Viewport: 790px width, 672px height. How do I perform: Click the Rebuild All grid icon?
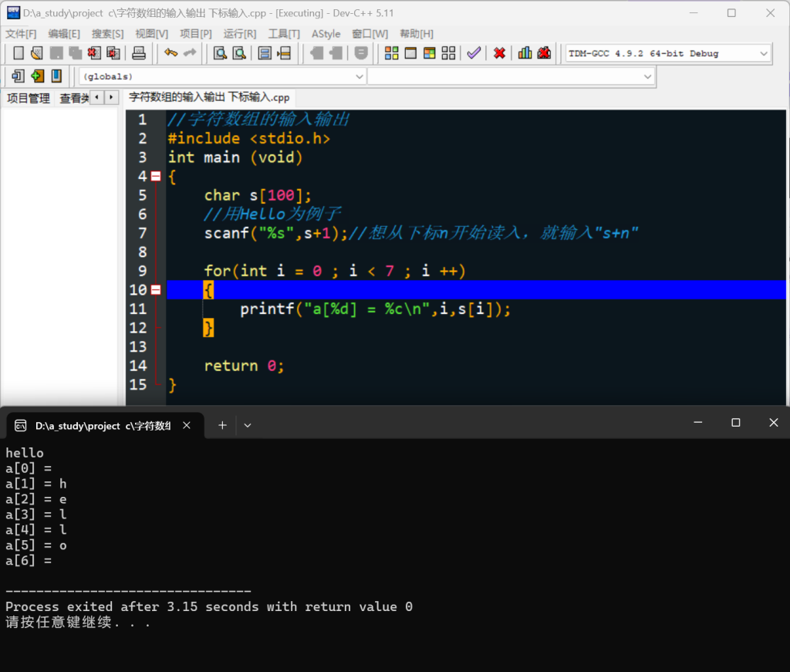coord(448,53)
